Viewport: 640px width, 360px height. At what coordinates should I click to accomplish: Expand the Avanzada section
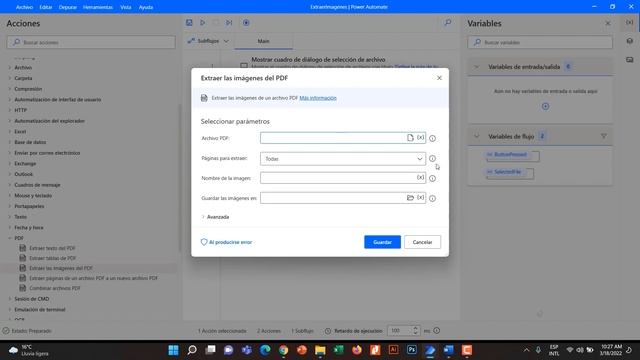coord(215,217)
